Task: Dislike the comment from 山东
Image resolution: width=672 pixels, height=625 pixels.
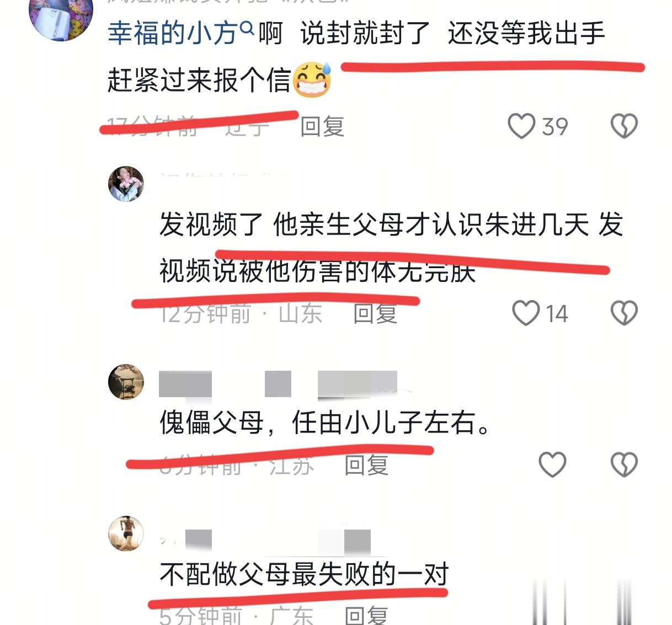Action: coord(624,313)
